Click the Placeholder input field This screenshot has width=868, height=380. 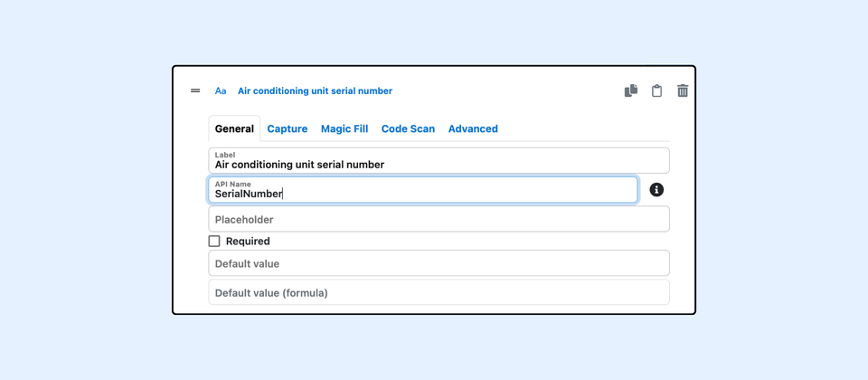pos(439,219)
